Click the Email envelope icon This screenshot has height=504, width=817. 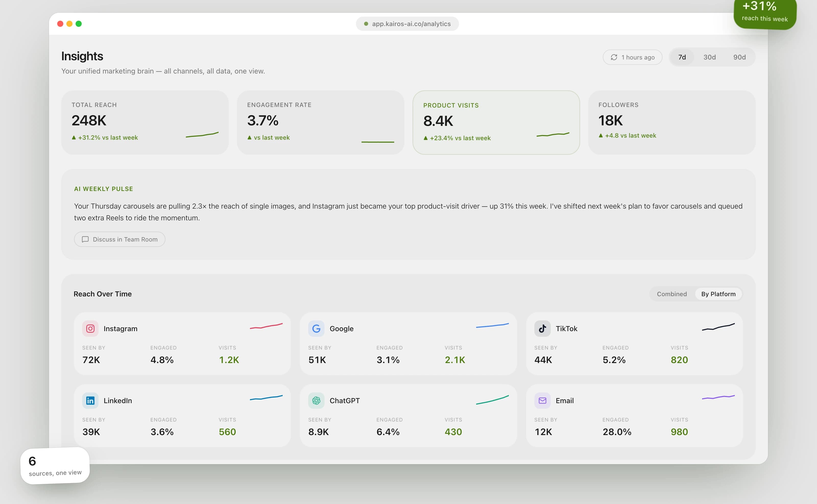tap(542, 400)
